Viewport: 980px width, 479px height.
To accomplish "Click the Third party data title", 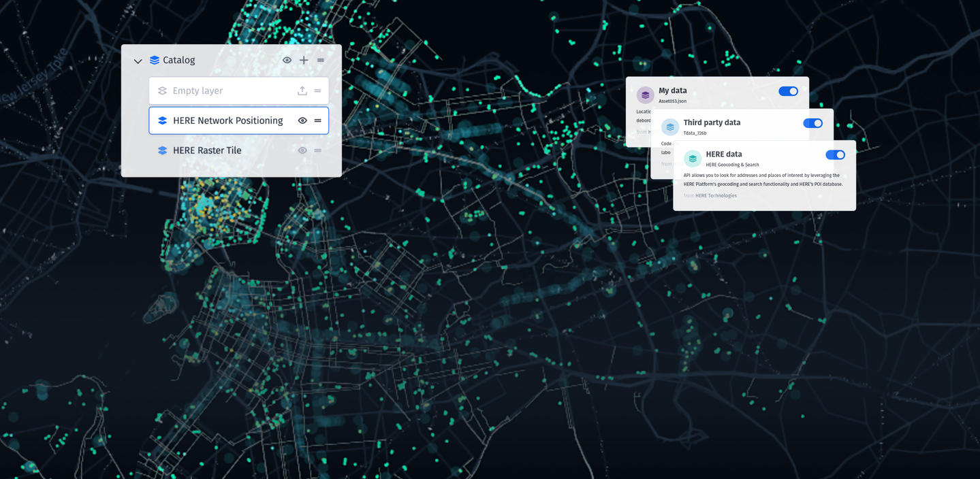I will [712, 122].
